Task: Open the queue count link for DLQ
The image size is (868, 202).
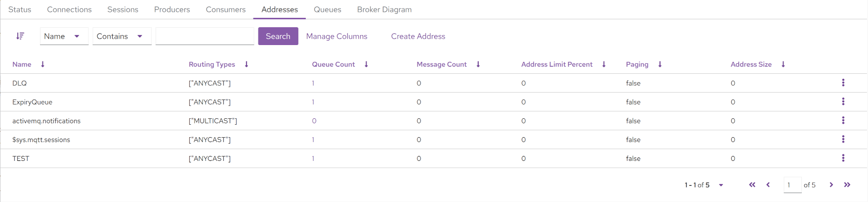Action: coord(313,83)
